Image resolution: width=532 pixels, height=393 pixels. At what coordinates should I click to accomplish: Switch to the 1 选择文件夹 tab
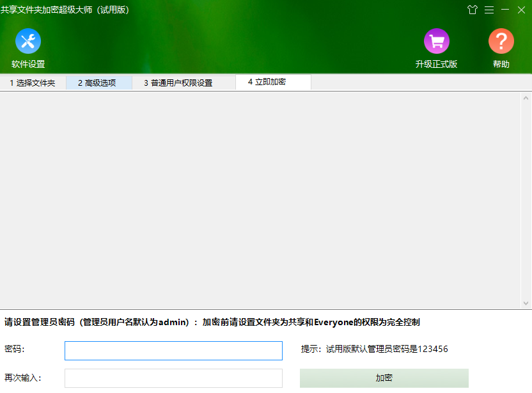(33, 83)
